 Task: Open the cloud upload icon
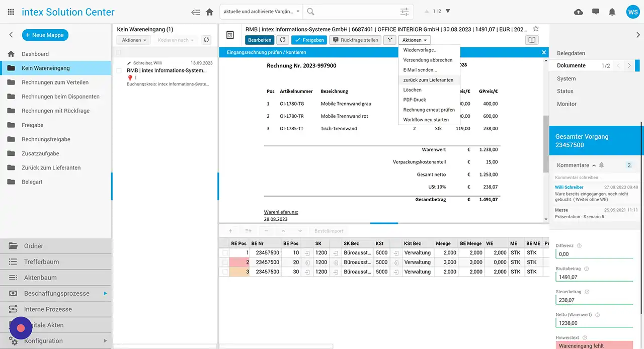pos(579,12)
